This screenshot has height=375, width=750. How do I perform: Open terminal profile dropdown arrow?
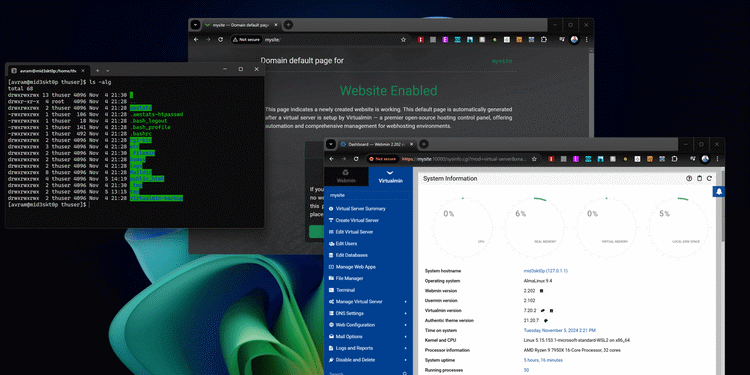pyautogui.click(x=108, y=70)
